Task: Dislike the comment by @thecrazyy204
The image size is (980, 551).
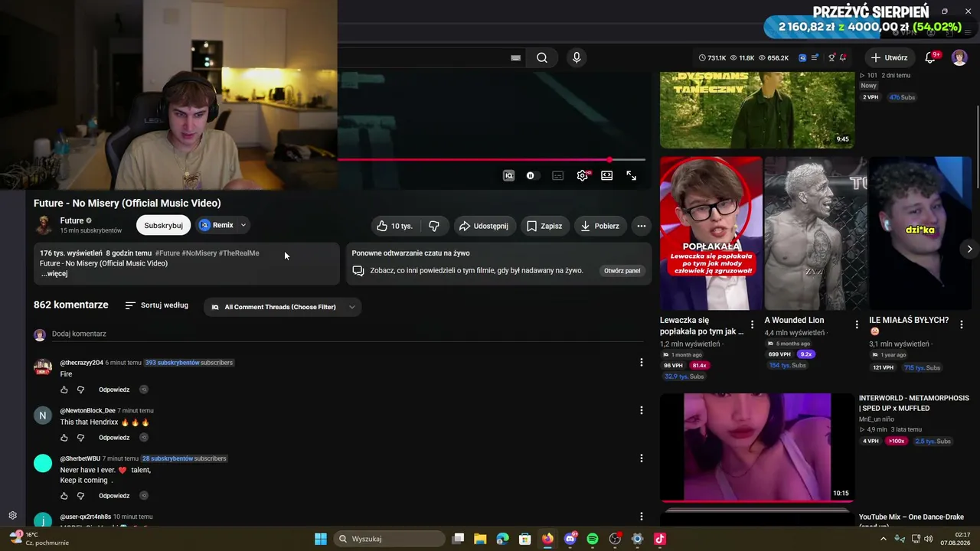Action: (80, 390)
